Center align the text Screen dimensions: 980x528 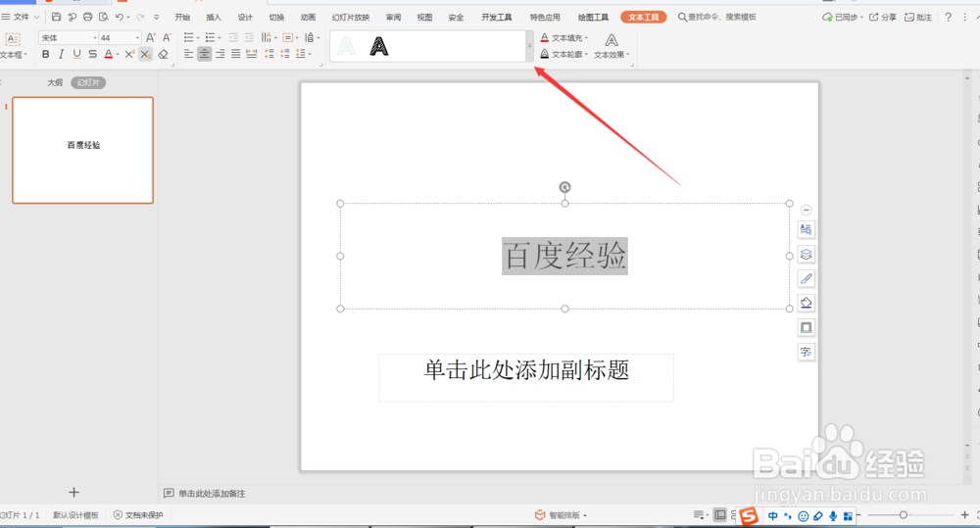click(x=205, y=54)
